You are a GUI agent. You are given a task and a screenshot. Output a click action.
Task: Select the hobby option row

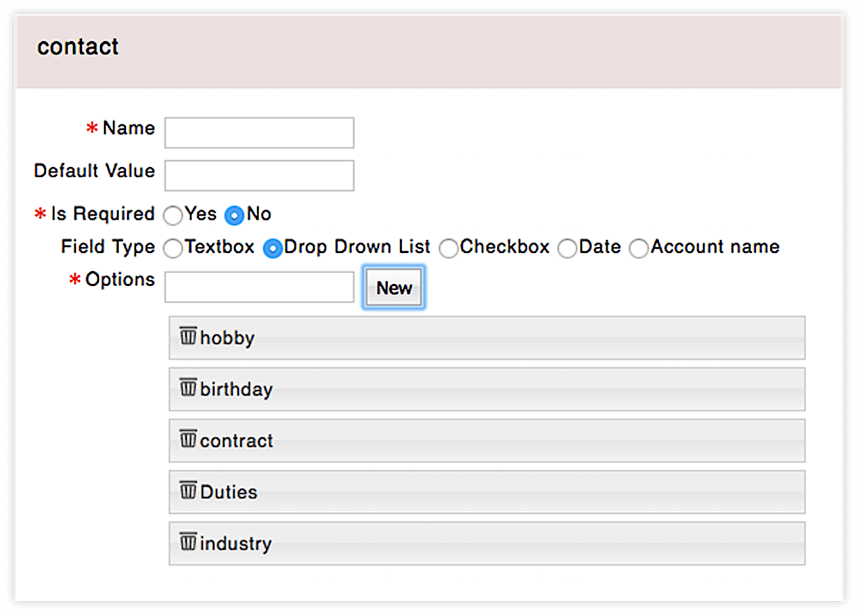pos(487,337)
